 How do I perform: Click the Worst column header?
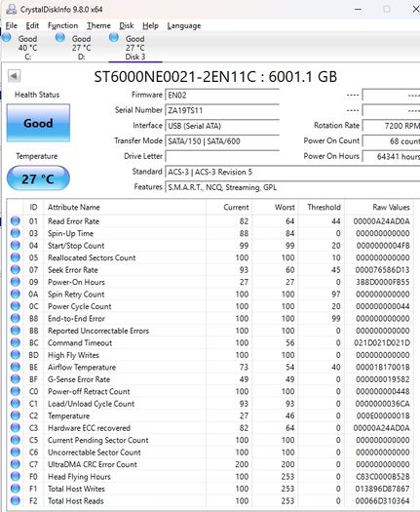[x=275, y=207]
